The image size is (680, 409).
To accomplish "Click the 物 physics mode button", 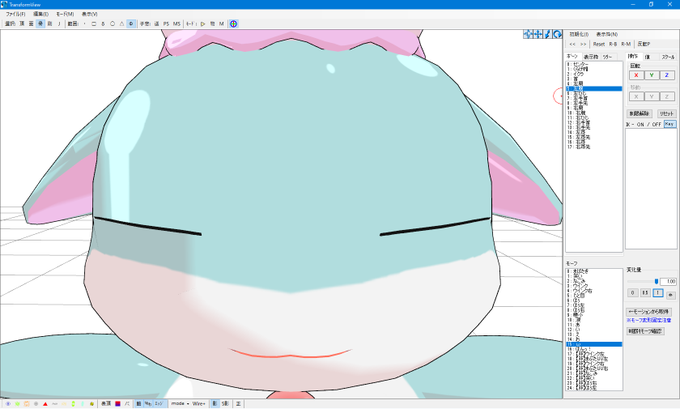I will 212,24.
